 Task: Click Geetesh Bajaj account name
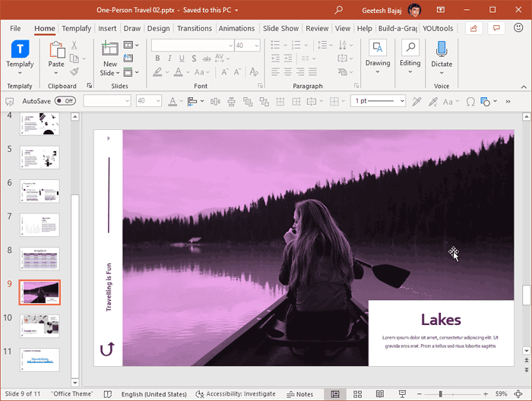[x=382, y=10]
